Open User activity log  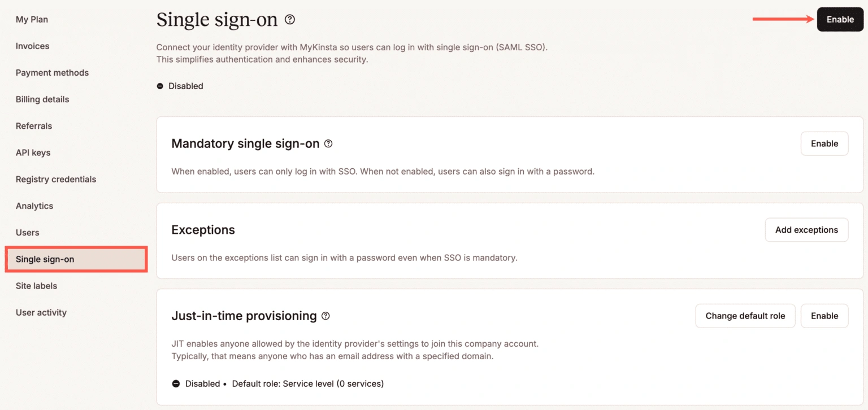click(41, 312)
